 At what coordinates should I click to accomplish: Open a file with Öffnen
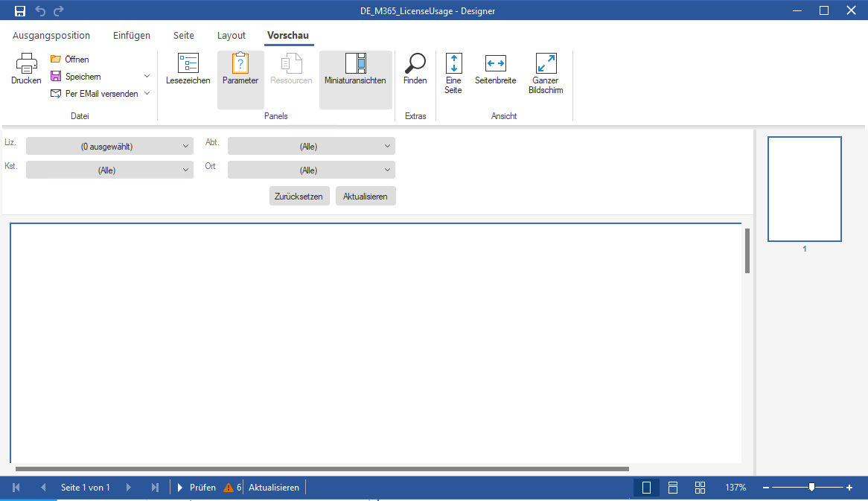coord(70,60)
